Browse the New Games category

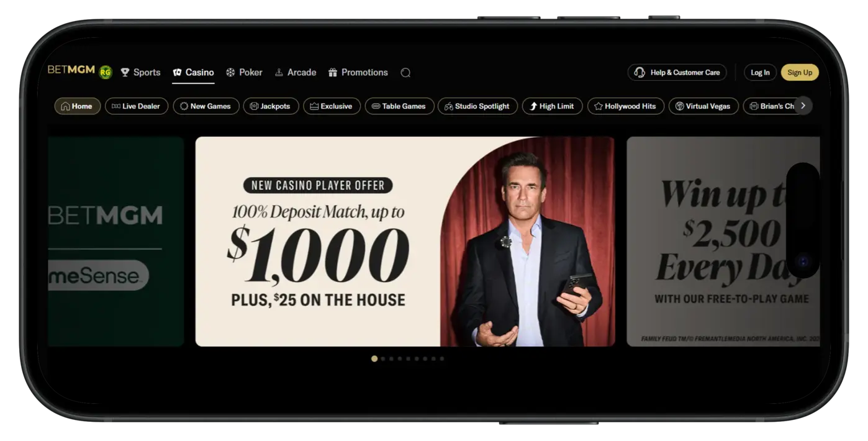pos(206,106)
